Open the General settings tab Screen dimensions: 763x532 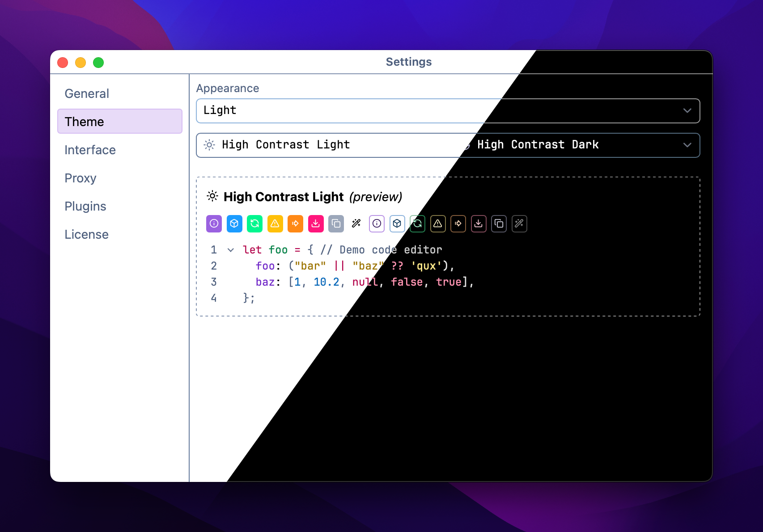87,93
